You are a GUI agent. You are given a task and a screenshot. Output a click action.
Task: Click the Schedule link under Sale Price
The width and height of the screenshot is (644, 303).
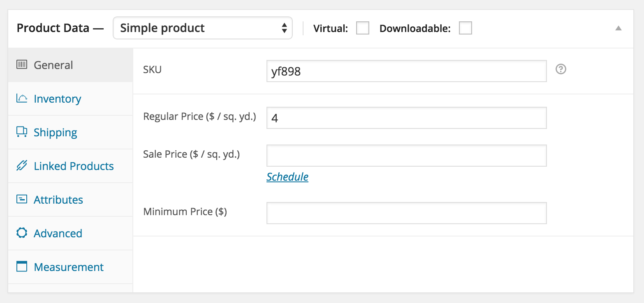(x=287, y=177)
